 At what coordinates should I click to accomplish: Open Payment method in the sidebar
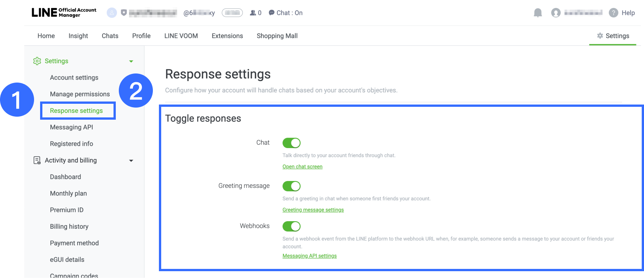[74, 243]
